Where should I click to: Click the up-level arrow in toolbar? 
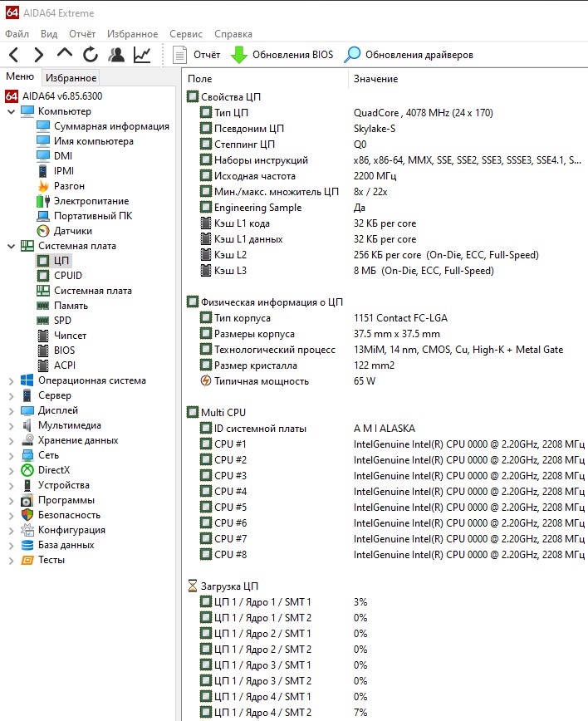tap(64, 53)
